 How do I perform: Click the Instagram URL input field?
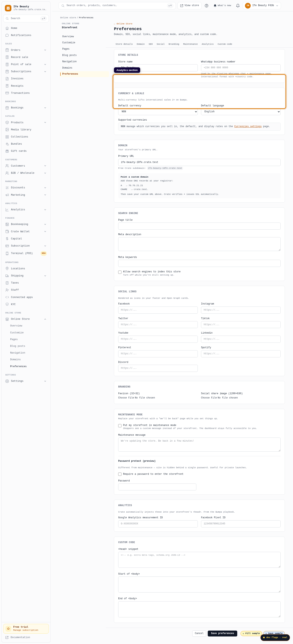(241, 310)
